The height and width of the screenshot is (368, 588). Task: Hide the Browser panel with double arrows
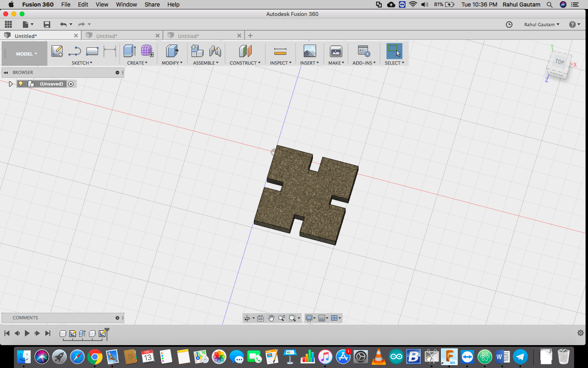6,72
